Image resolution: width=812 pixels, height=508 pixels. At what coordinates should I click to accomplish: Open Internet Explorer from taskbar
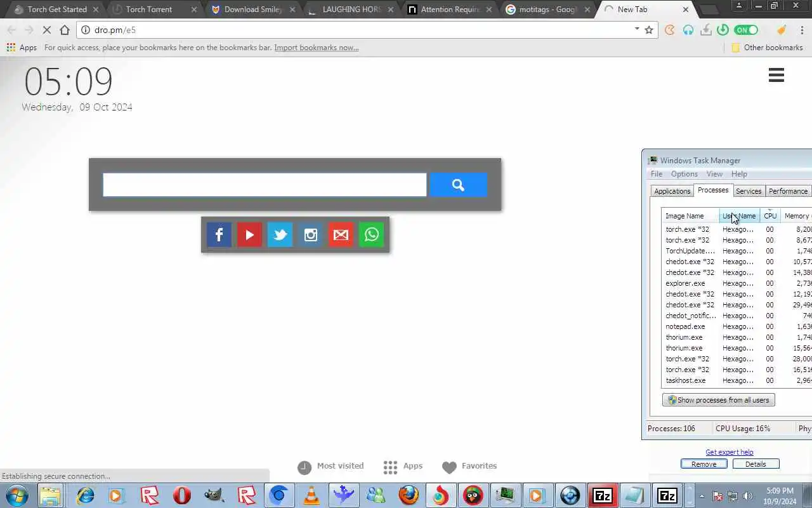(x=85, y=495)
